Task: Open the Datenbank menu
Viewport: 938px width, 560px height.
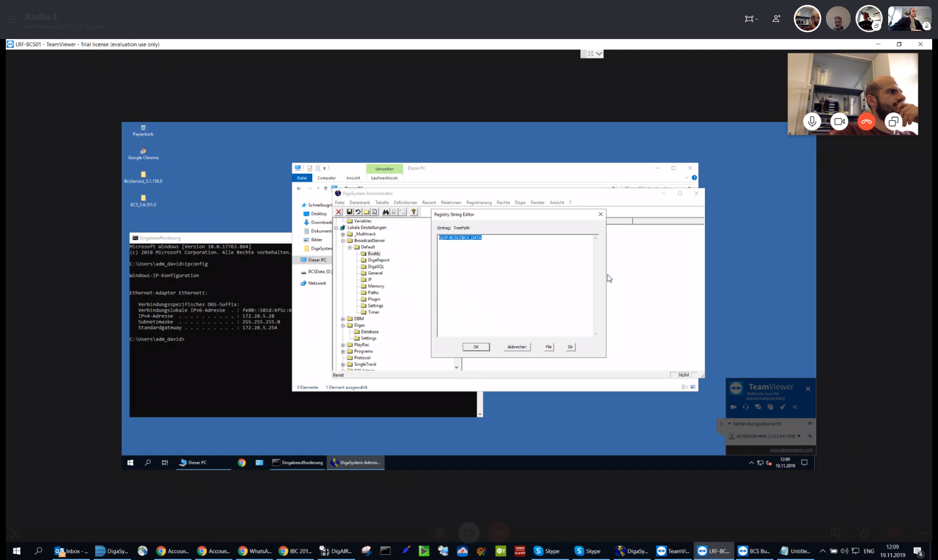Action: tap(360, 203)
